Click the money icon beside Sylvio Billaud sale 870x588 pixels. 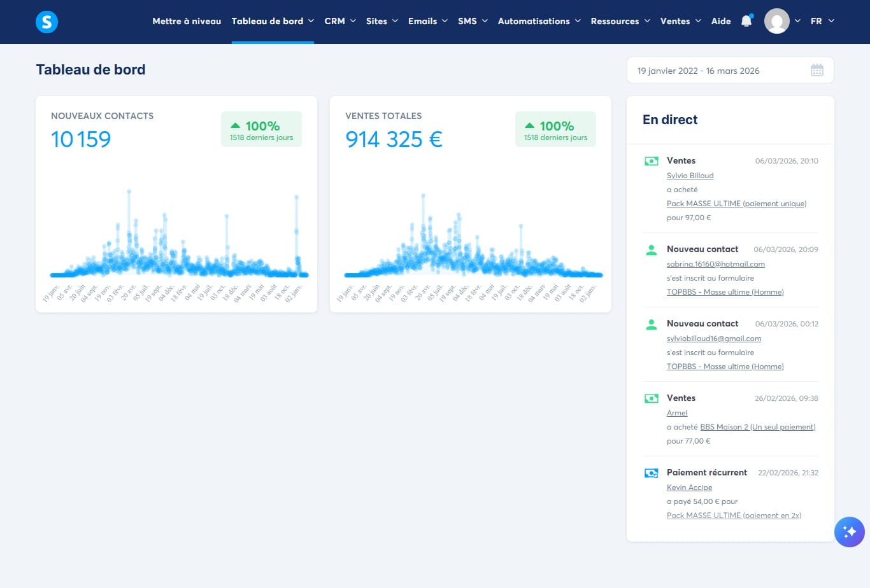pyautogui.click(x=651, y=161)
